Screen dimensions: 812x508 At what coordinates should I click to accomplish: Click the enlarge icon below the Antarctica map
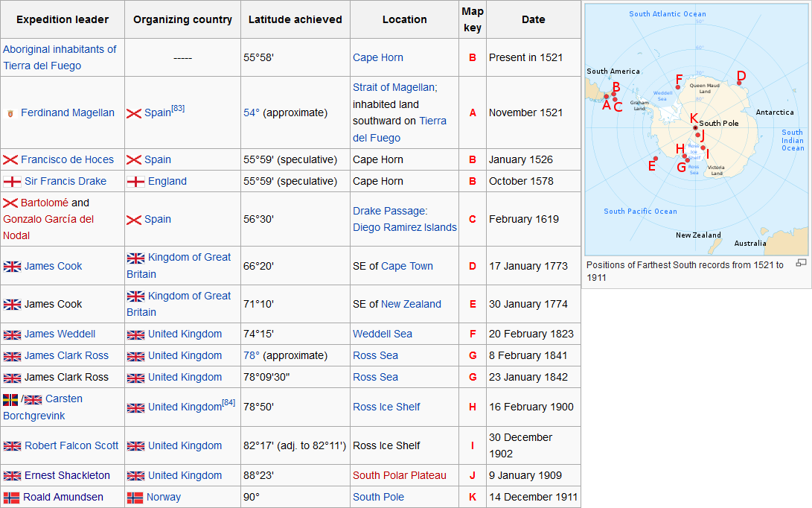pyautogui.click(x=801, y=262)
